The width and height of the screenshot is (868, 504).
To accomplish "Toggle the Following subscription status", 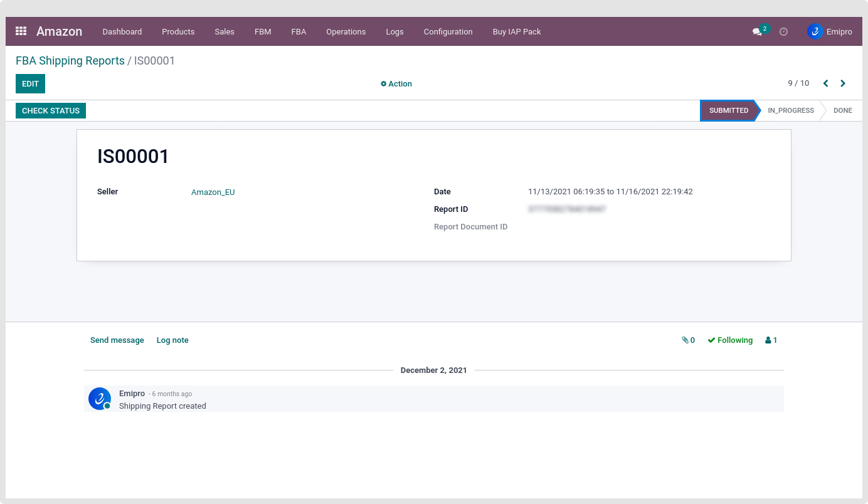I will (730, 340).
